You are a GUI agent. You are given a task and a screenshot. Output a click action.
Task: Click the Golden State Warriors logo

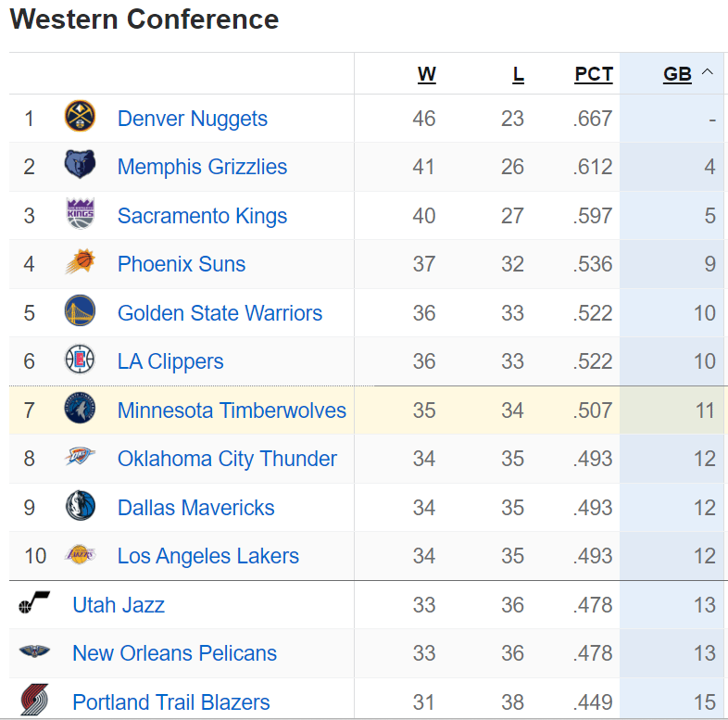pos(80,312)
